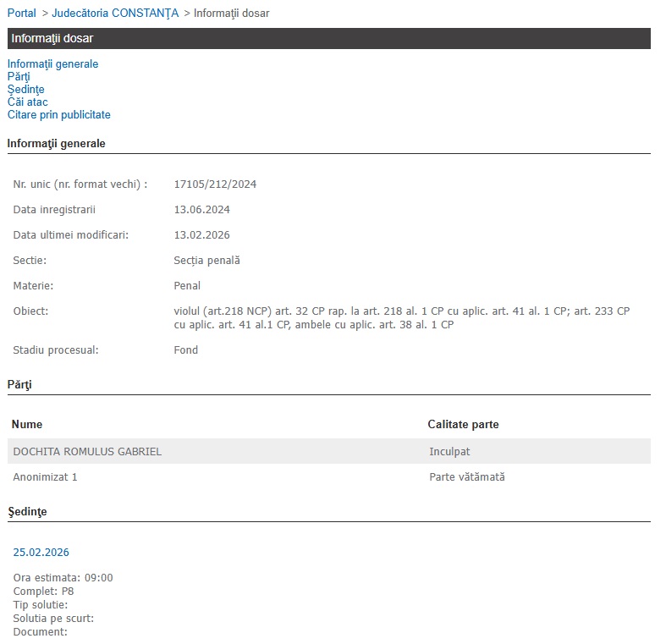
Task: Select the Secția penală value
Action: pyautogui.click(x=206, y=261)
